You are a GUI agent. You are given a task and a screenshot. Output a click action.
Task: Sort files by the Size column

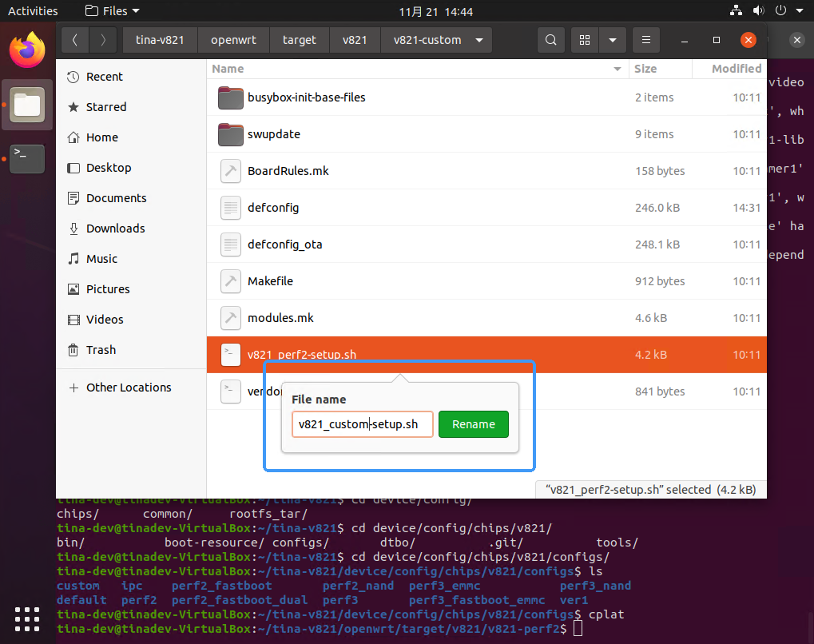tap(645, 69)
